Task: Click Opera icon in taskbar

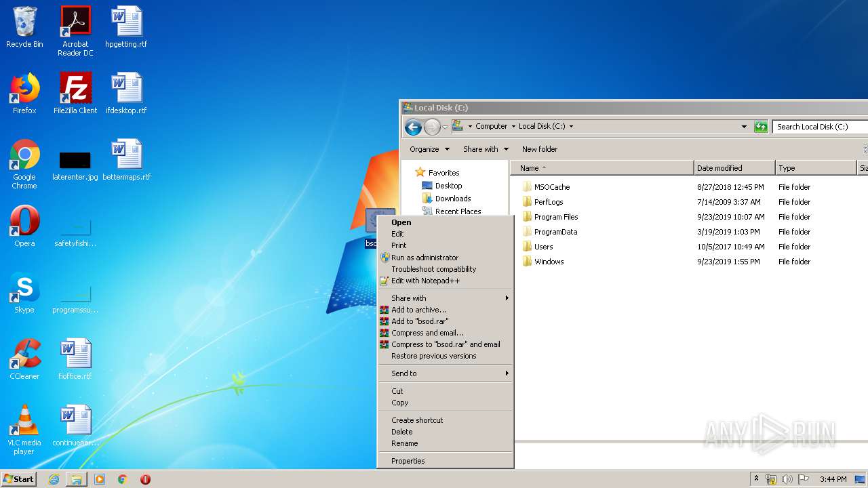Action: pos(145,479)
